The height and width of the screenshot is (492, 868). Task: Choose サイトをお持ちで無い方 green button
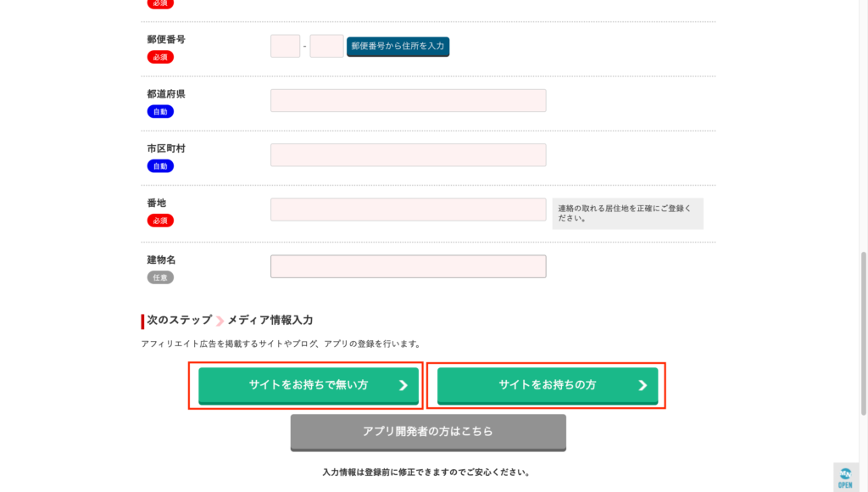point(309,386)
